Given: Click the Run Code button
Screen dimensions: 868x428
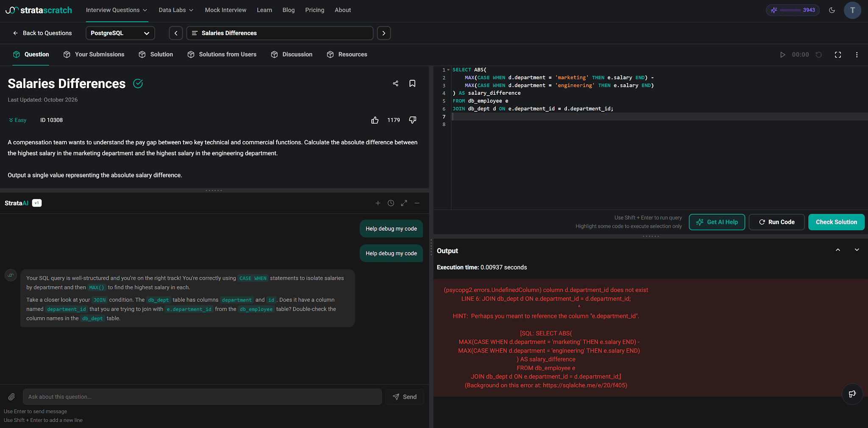Looking at the screenshot, I should [776, 222].
